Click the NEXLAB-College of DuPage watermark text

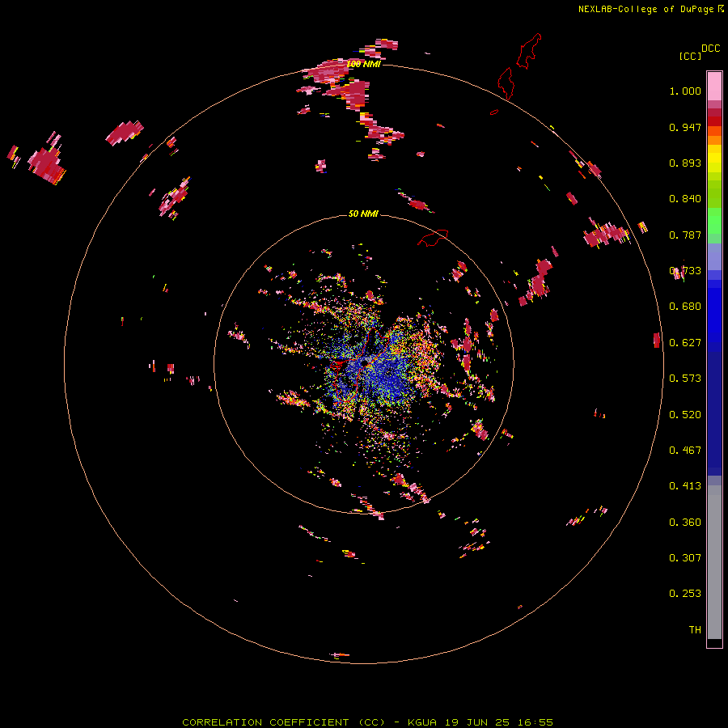click(x=650, y=9)
